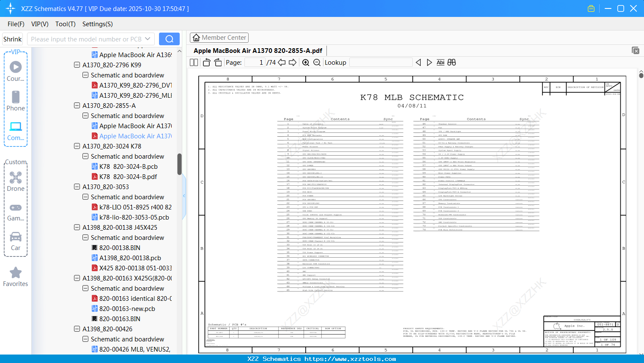This screenshot has width=644, height=363.
Task: Open the VIP(V) menu
Action: click(40, 24)
